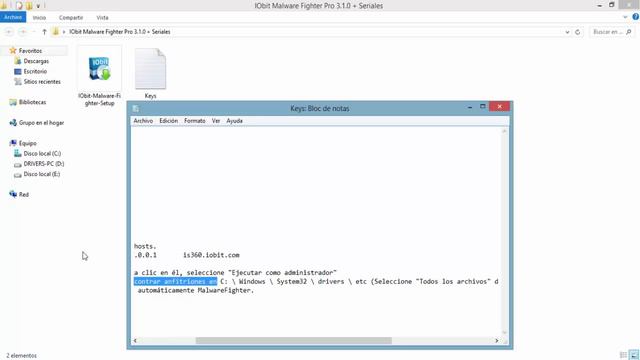Image resolution: width=640 pixels, height=360 pixels.
Task: Open Descargas in navigation pane
Action: point(36,61)
